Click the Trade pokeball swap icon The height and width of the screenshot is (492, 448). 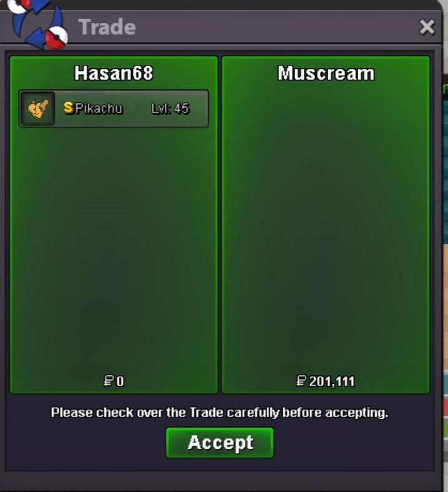(37, 24)
